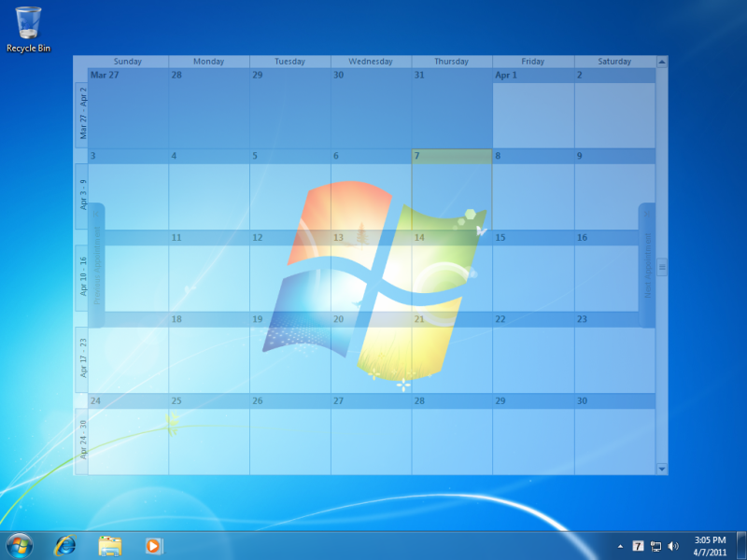
Task: Select the day cell numbered 26
Action: click(289, 434)
